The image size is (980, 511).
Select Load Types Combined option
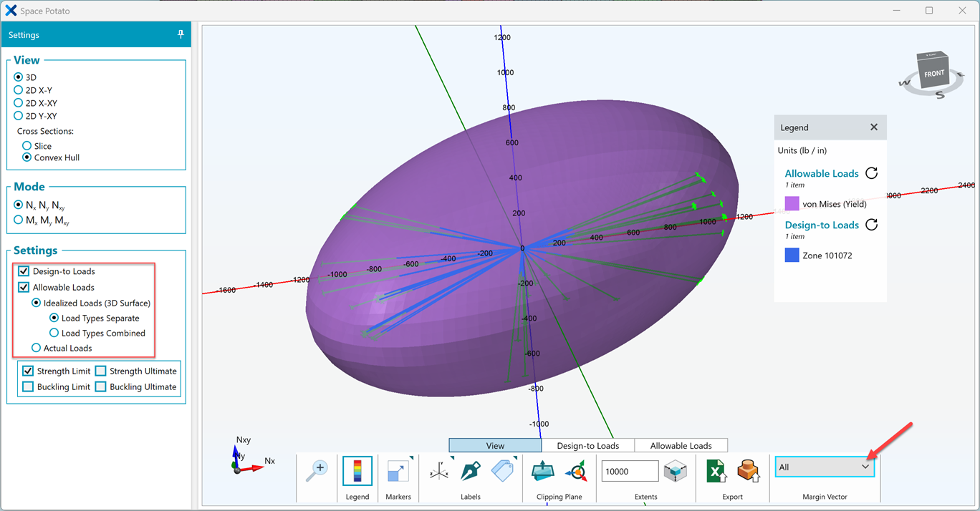click(x=54, y=333)
